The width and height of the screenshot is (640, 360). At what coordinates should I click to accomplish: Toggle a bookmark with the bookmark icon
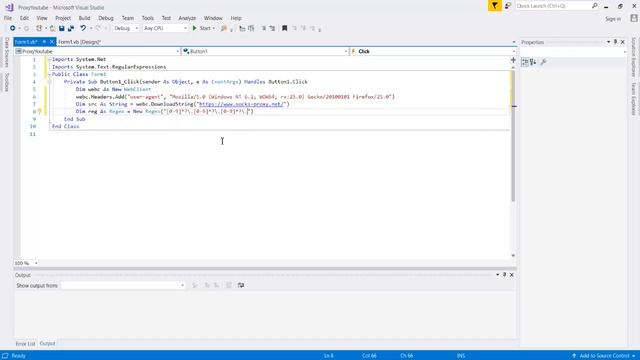tap(284, 28)
